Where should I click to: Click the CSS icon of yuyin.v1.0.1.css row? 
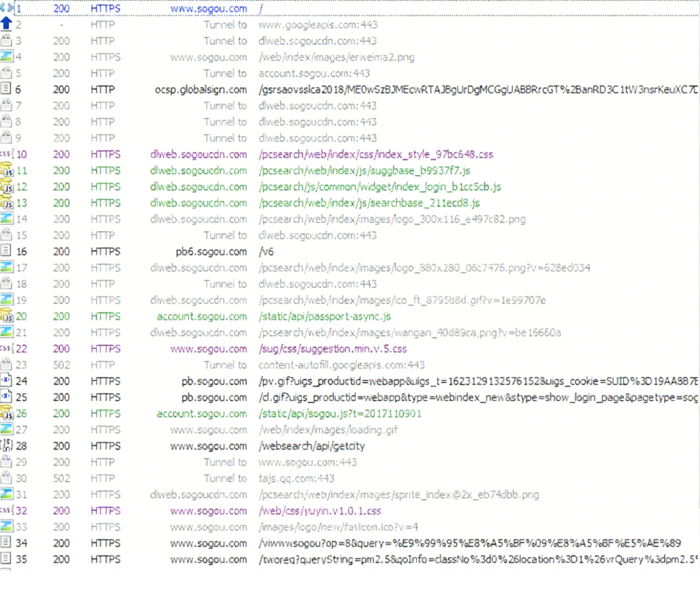(x=6, y=510)
